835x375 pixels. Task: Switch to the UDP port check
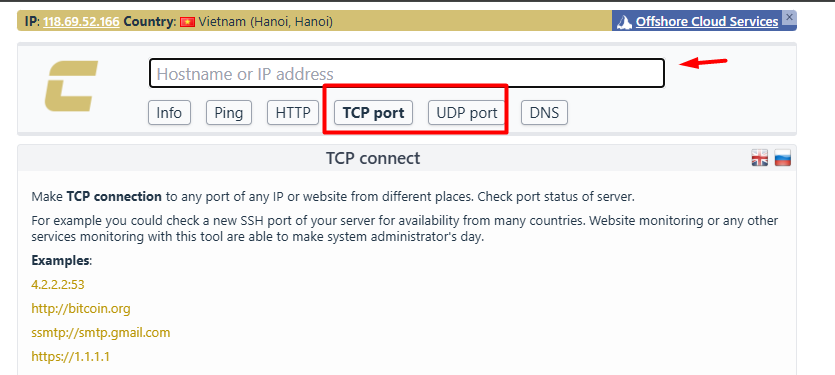pos(466,113)
